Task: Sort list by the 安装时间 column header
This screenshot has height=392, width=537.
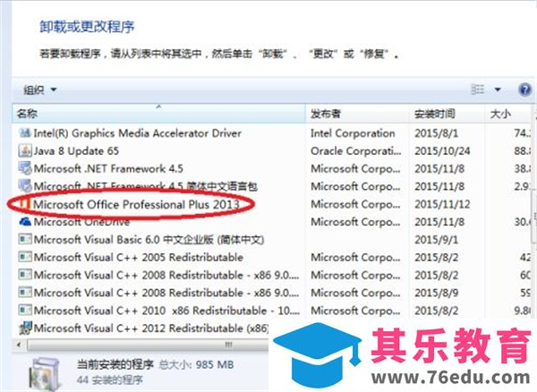Action: point(447,114)
